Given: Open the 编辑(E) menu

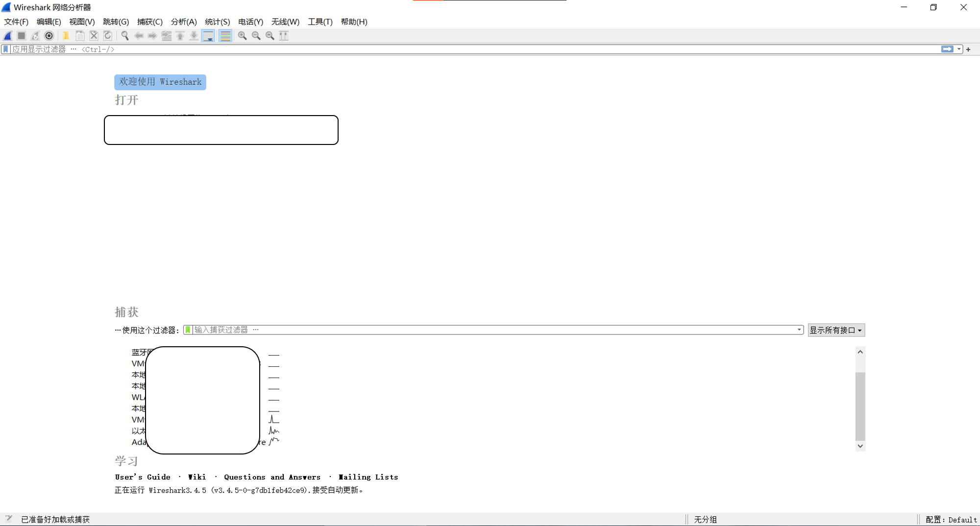Looking at the screenshot, I should 49,22.
